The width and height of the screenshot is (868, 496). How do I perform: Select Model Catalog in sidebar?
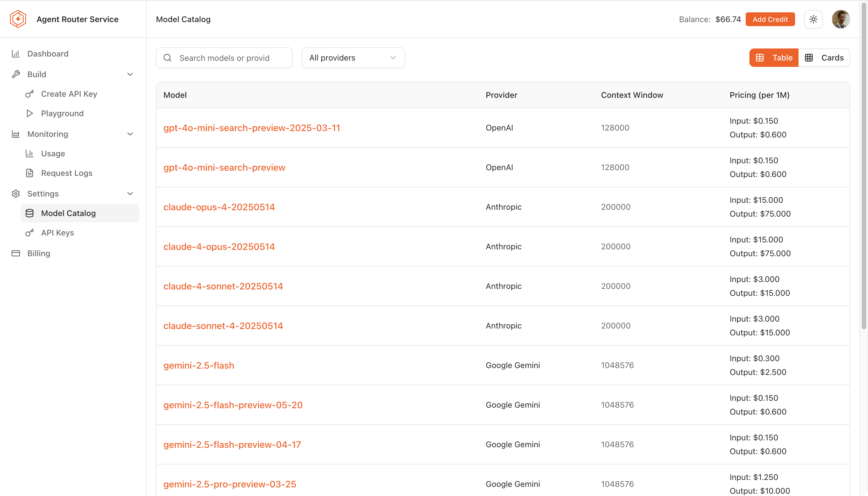(x=68, y=213)
